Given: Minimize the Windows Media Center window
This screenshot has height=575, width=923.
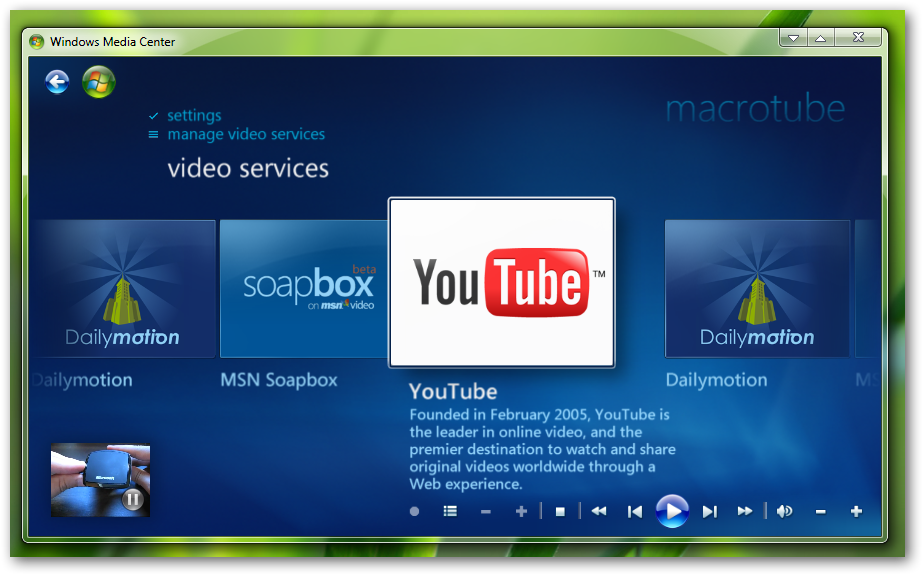Looking at the screenshot, I should 793,38.
